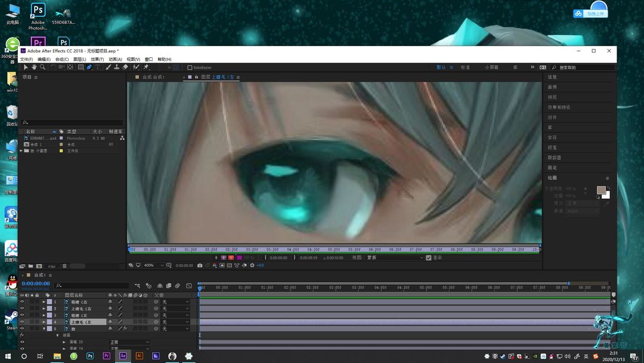Click the reset exposure icon in viewer
The image size is (644, 363).
coord(252,266)
